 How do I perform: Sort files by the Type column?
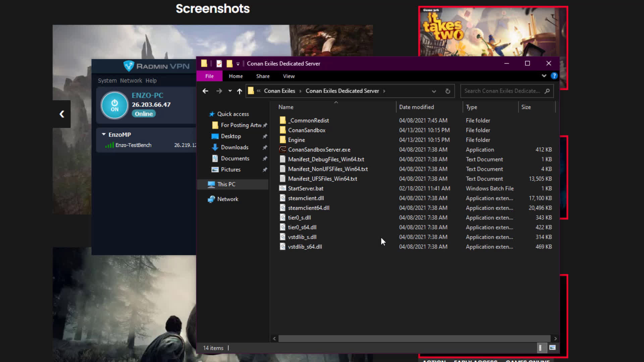471,107
